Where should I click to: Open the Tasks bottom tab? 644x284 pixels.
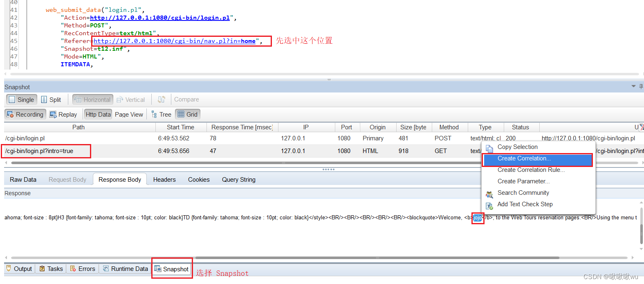coord(51,269)
